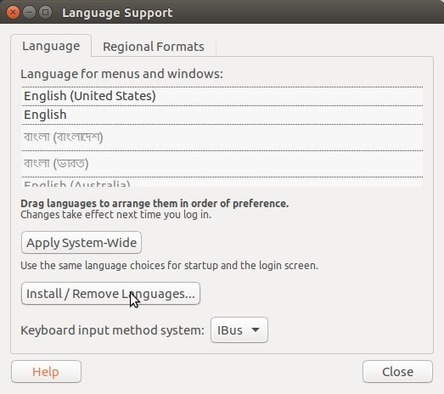Click the 'Keyboard input method system' label

pos(112,330)
